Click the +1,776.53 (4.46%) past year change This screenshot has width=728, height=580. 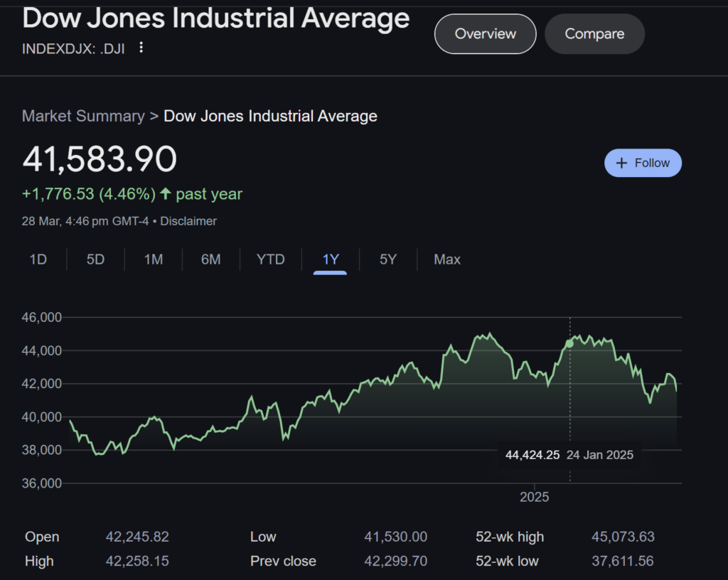pyautogui.click(x=132, y=194)
